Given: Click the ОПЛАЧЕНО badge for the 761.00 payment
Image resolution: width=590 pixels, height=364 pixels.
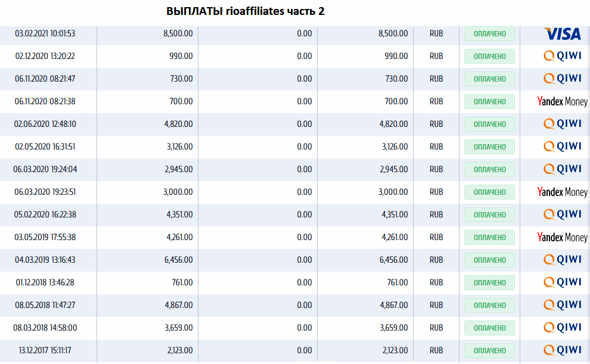Looking at the screenshot, I should click(x=489, y=282).
